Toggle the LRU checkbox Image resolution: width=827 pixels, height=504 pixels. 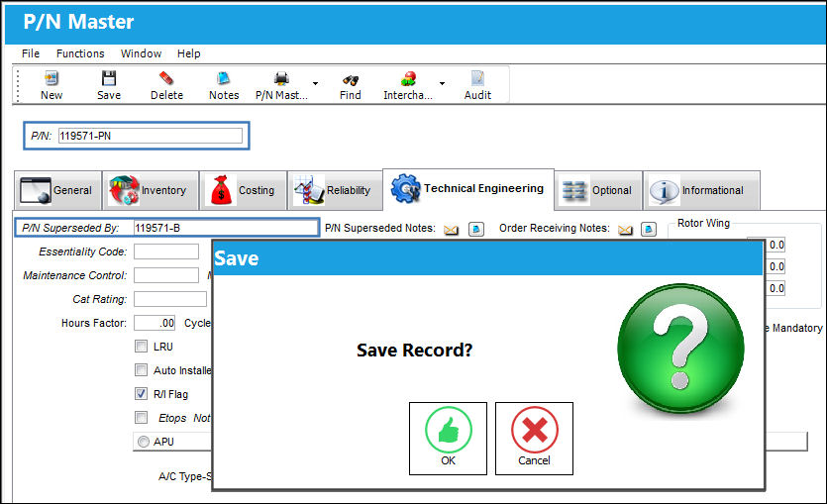click(x=141, y=347)
